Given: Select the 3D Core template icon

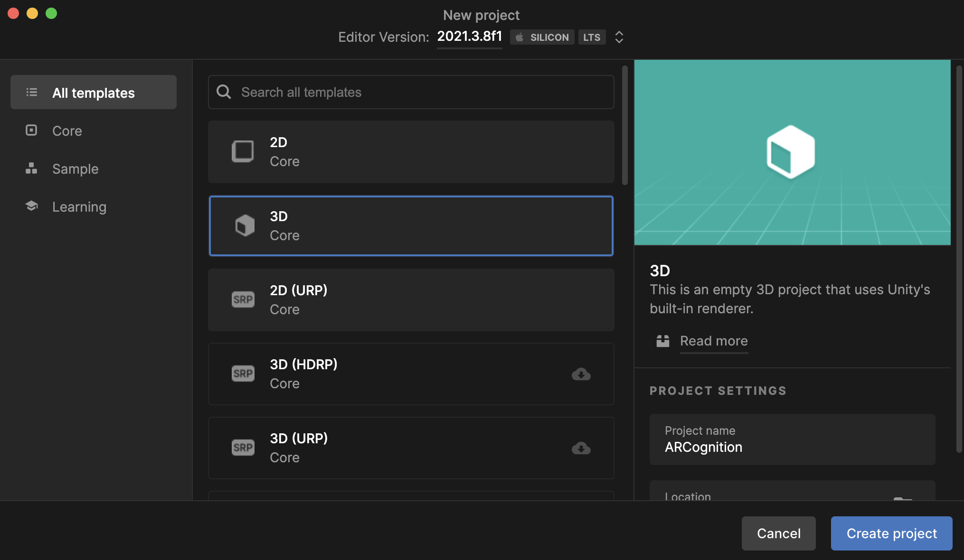Looking at the screenshot, I should click(244, 225).
